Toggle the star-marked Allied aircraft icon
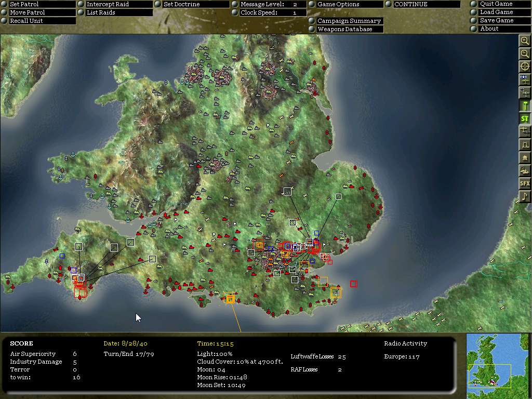Viewport: 532px width, 399px height. coord(525,79)
